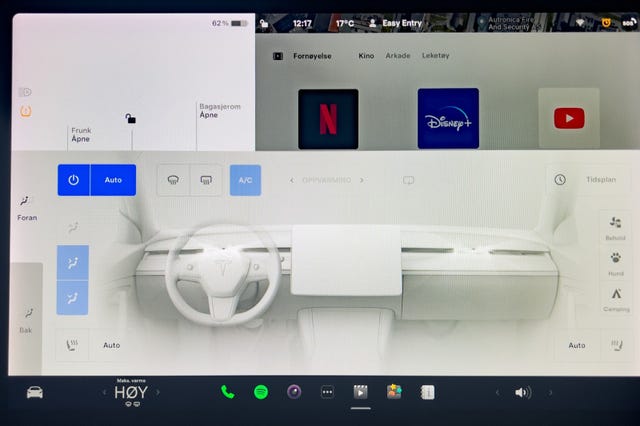Toggle front windshield defrost
640x426 pixels.
pos(173,180)
